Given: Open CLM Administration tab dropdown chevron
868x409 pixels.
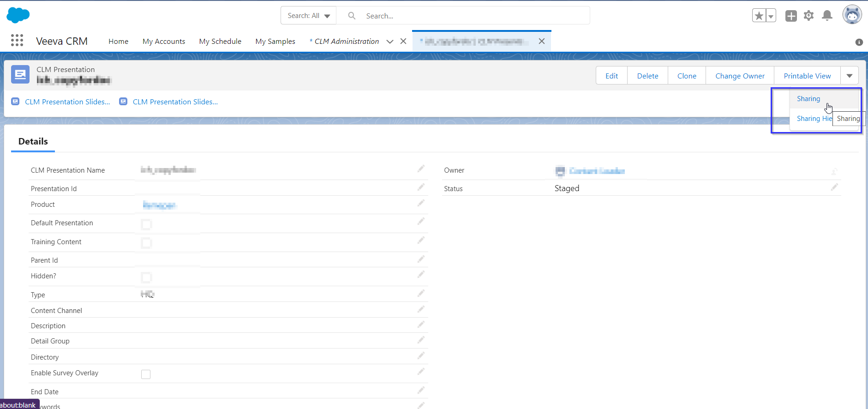Looking at the screenshot, I should point(390,42).
